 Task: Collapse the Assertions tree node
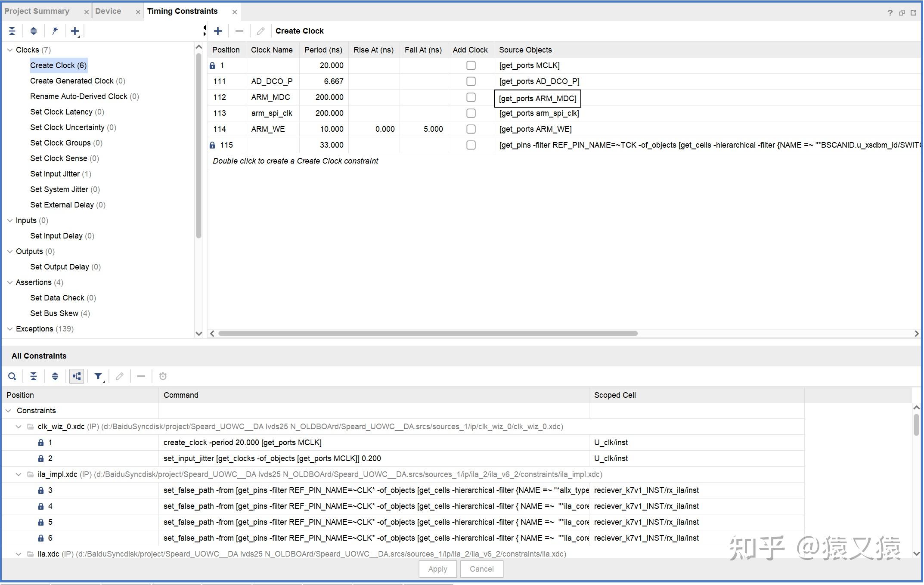click(10, 282)
